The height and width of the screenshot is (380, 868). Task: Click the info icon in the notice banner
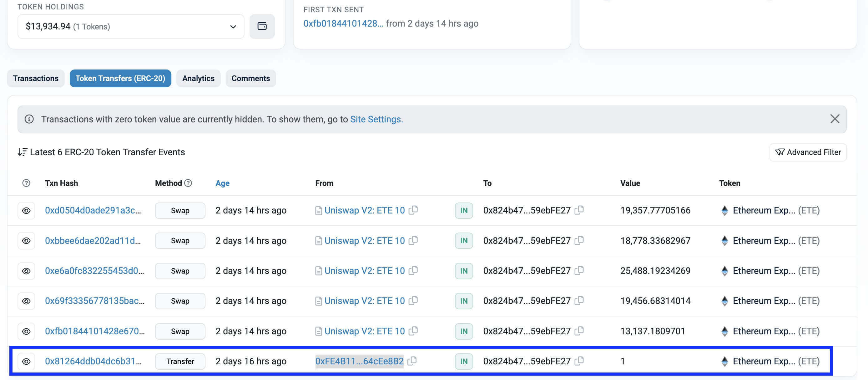29,119
